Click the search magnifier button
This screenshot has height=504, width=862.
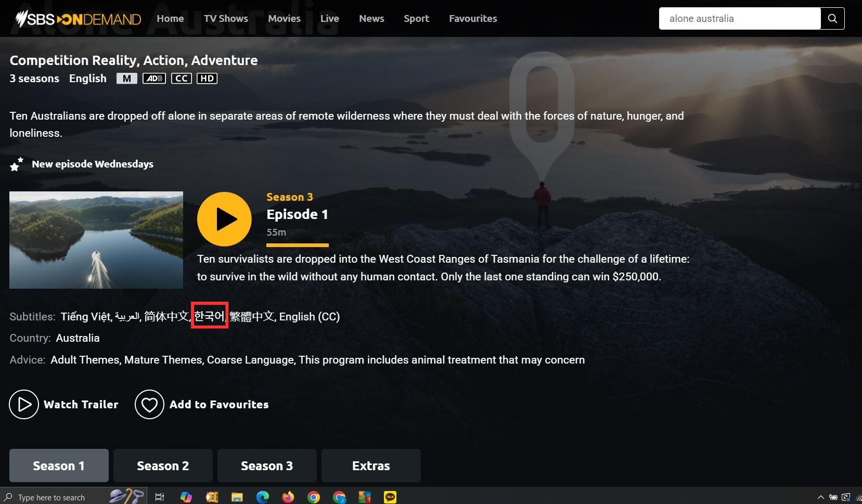[832, 19]
